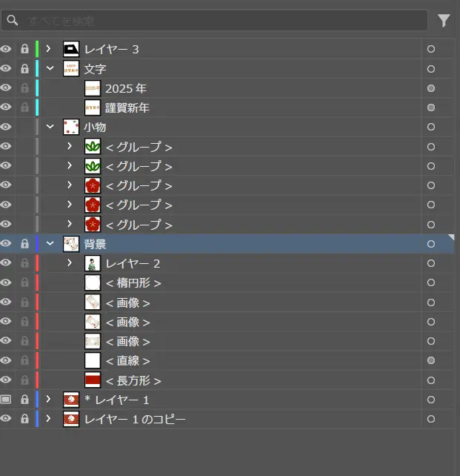Hide the レイヤー 3 layer with eye icon

click(x=7, y=49)
